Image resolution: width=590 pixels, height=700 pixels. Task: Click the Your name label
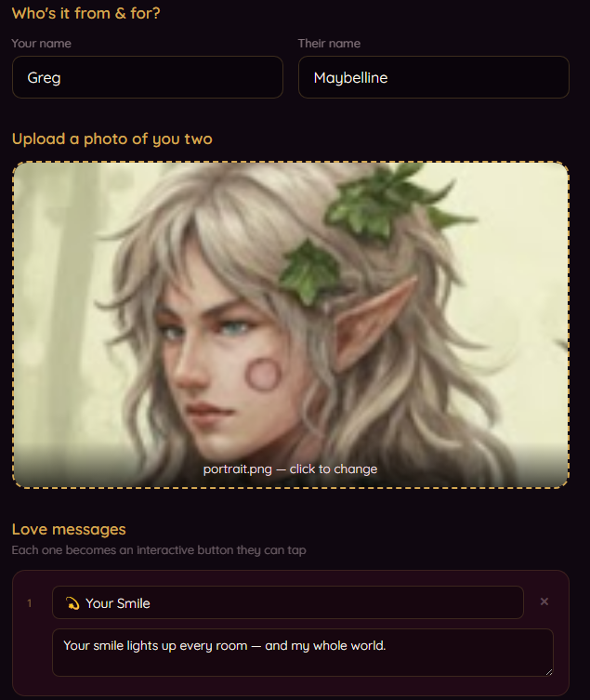pos(41,44)
